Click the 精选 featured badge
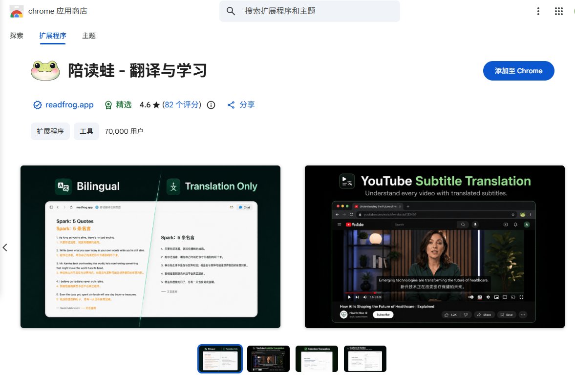 (x=118, y=105)
